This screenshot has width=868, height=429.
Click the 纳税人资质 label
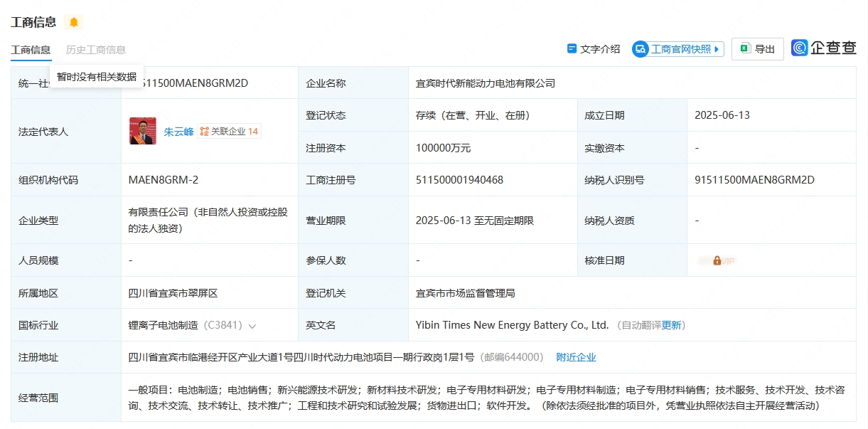pos(609,221)
